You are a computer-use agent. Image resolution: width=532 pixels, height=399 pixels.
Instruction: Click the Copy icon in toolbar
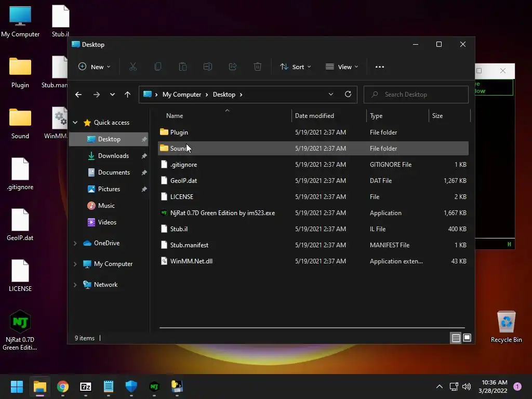[158, 67]
